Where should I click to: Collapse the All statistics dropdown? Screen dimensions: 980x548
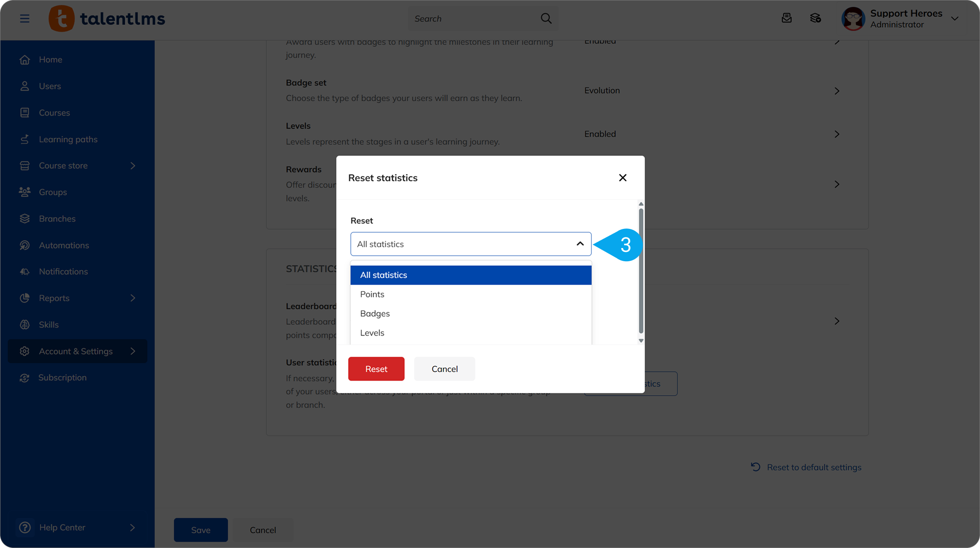click(580, 244)
